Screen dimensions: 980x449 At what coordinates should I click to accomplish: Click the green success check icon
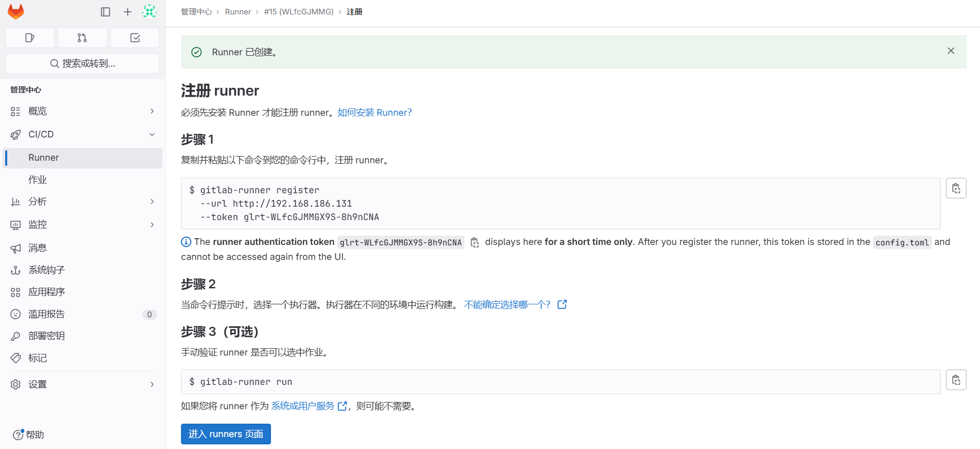pos(197,52)
